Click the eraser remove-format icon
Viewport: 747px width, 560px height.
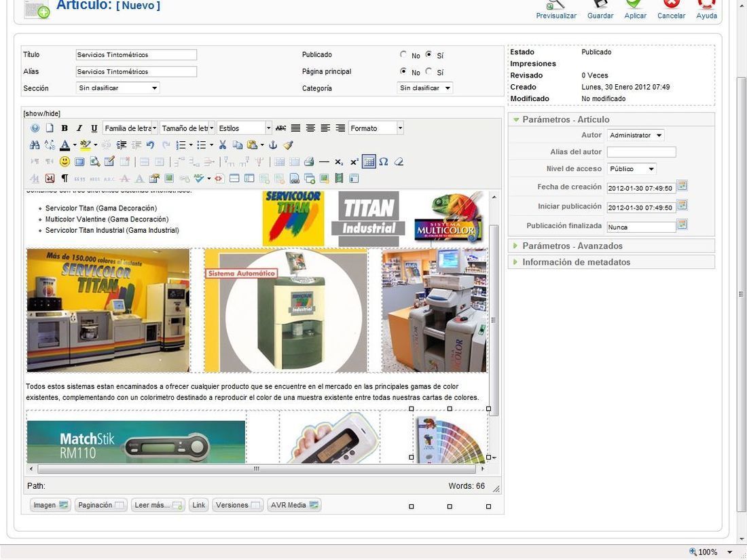point(399,162)
